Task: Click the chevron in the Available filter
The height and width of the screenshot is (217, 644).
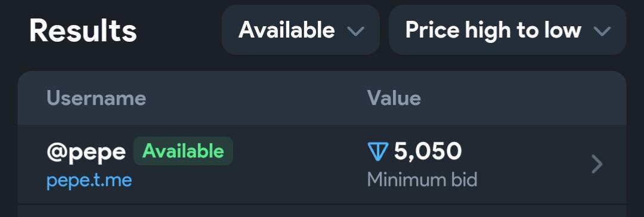Action: point(355,31)
